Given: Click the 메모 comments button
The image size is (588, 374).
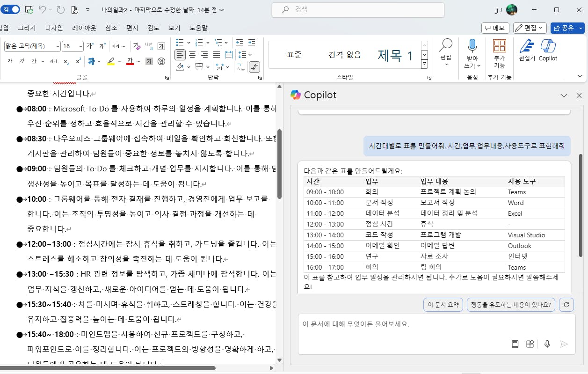Looking at the screenshot, I should pos(495,28).
